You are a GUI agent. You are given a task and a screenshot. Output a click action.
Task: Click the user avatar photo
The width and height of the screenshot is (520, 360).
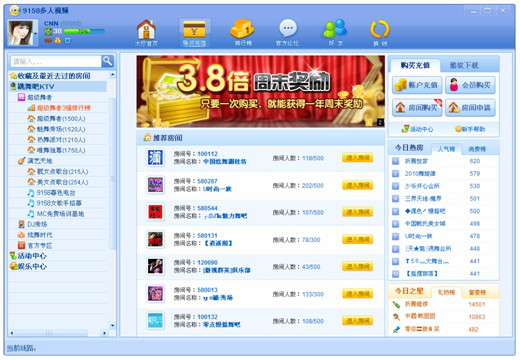pos(21,33)
